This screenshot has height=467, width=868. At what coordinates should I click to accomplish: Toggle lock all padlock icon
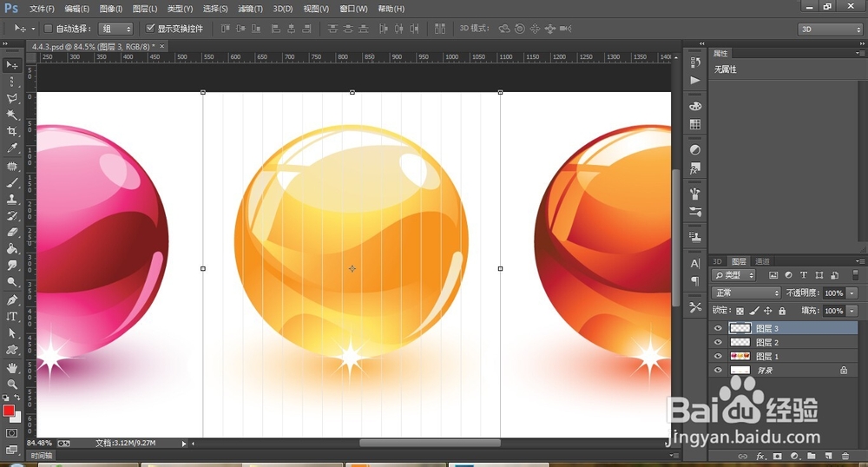click(782, 311)
